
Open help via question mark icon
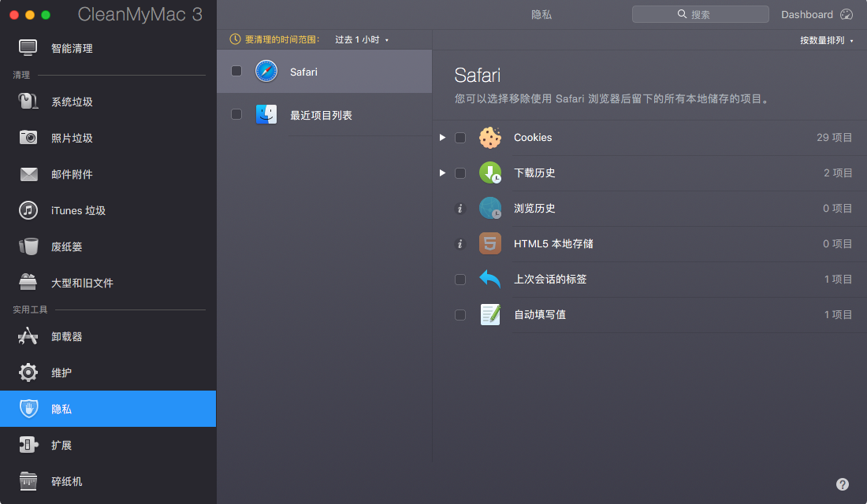842,484
